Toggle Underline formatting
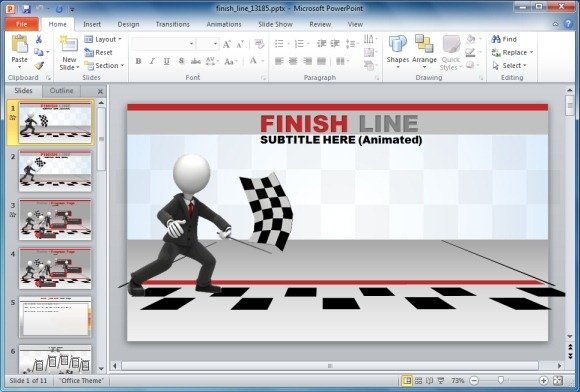The image size is (580, 392). point(166,61)
